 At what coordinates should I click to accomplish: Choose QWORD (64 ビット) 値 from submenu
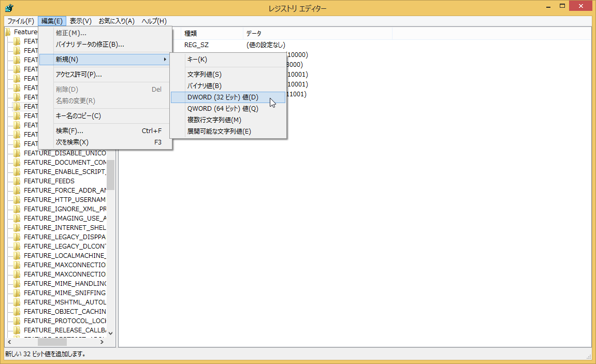pos(223,109)
